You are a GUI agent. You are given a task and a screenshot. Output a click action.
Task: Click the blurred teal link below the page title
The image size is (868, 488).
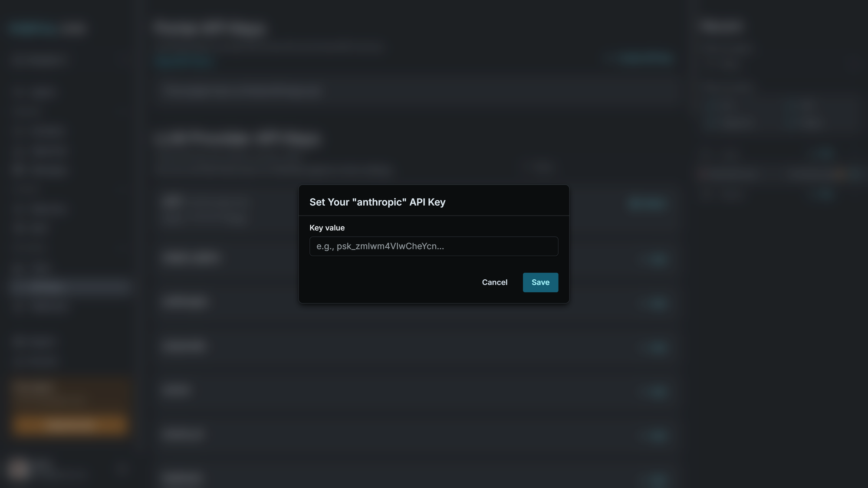pyautogui.click(x=184, y=59)
